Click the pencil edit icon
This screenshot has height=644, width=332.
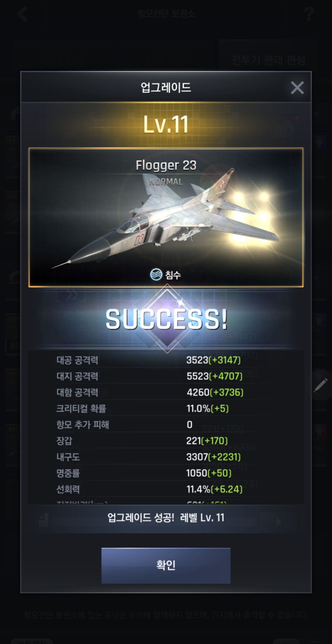[321, 385]
